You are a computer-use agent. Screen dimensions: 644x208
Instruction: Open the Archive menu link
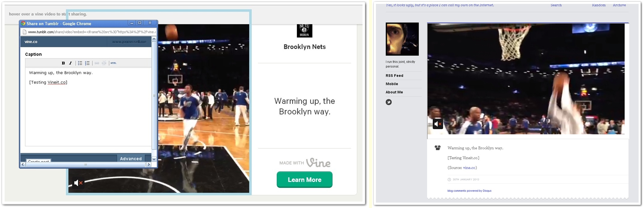click(619, 5)
